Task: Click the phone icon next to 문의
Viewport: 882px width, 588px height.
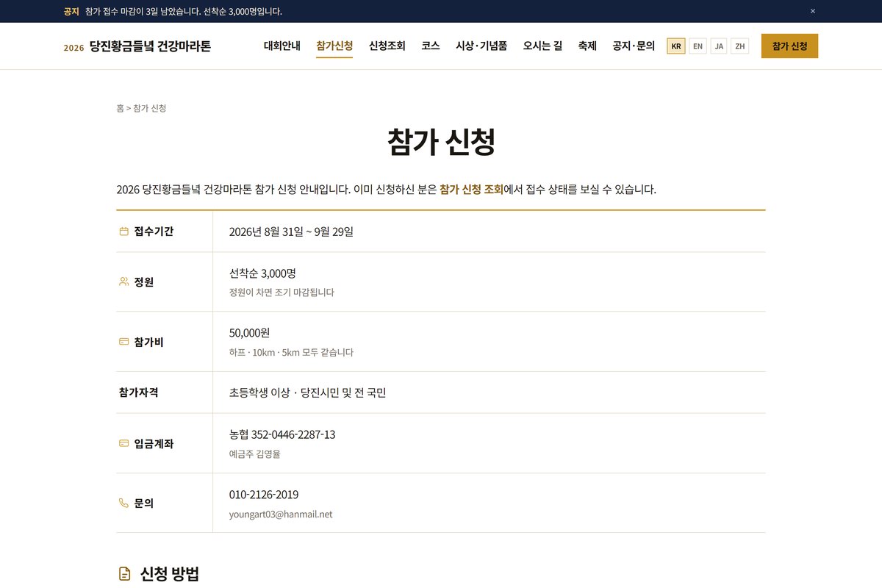Action: point(123,503)
